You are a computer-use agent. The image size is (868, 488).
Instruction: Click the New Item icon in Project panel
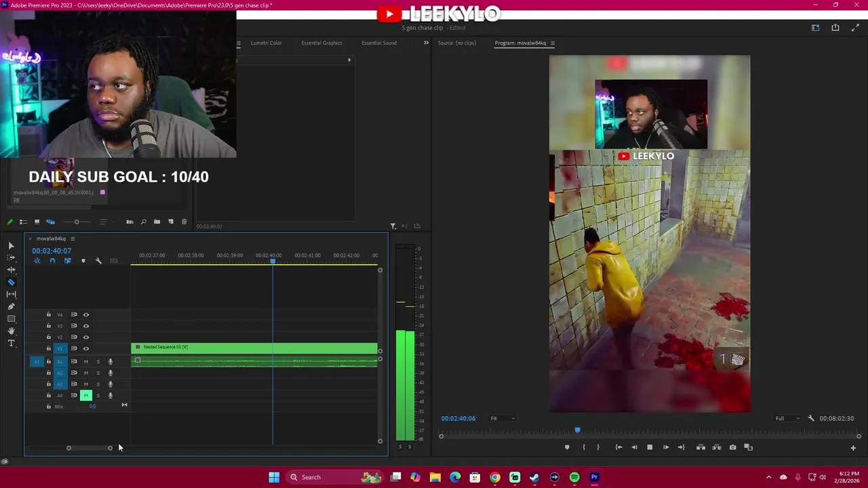pos(170,222)
